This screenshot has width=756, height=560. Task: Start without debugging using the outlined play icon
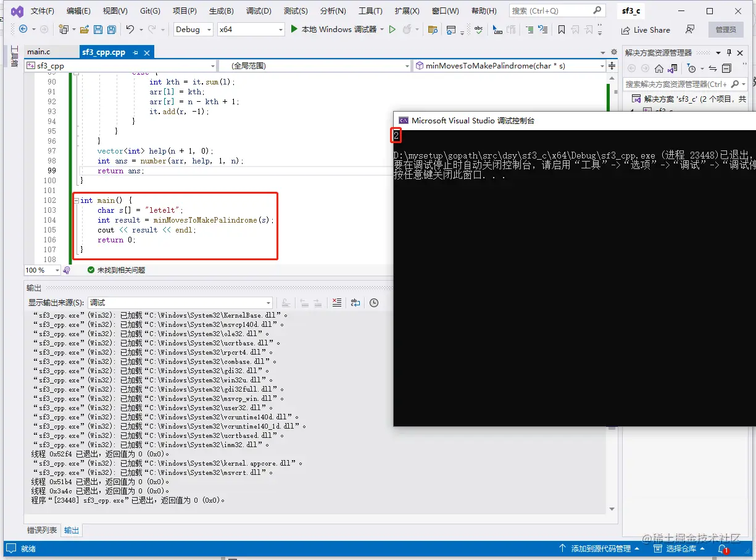pyautogui.click(x=392, y=30)
